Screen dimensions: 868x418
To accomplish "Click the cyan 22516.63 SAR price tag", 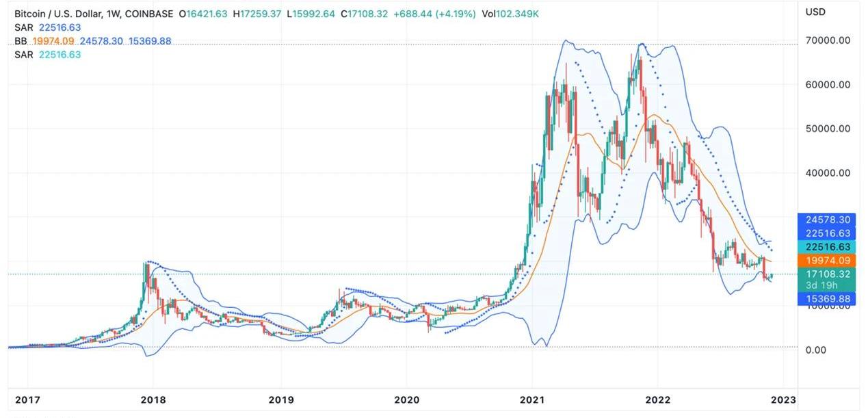I will click(826, 247).
